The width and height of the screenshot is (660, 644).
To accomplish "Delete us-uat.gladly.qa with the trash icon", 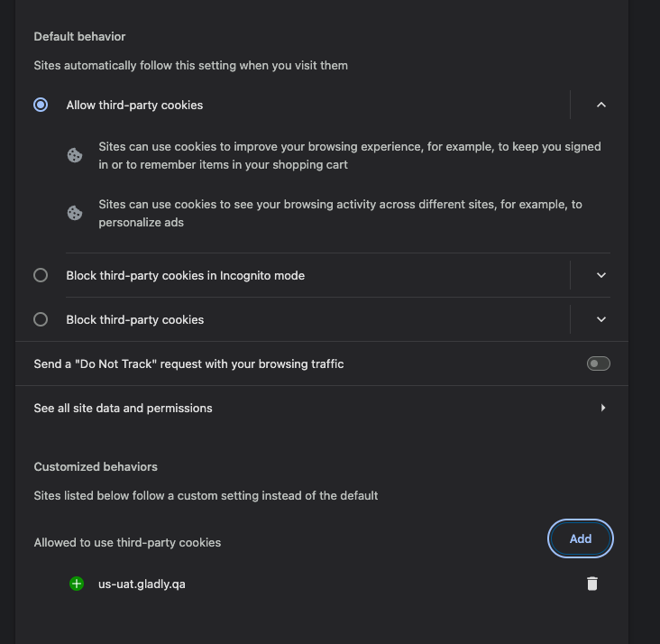I will pyautogui.click(x=592, y=584).
